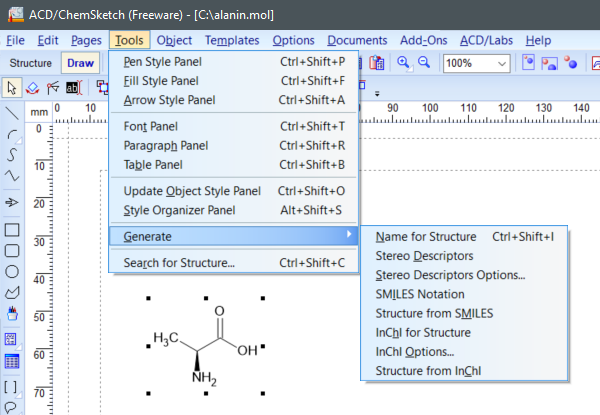Viewport: 600px width, 415px height.
Task: Open Stereo Descriptors Options...
Action: (464, 275)
